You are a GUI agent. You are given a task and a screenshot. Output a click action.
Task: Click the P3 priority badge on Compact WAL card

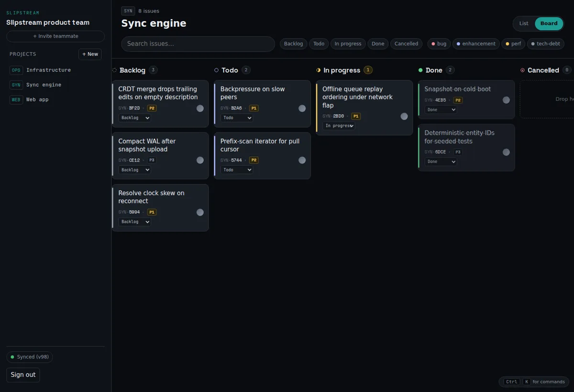(152, 160)
